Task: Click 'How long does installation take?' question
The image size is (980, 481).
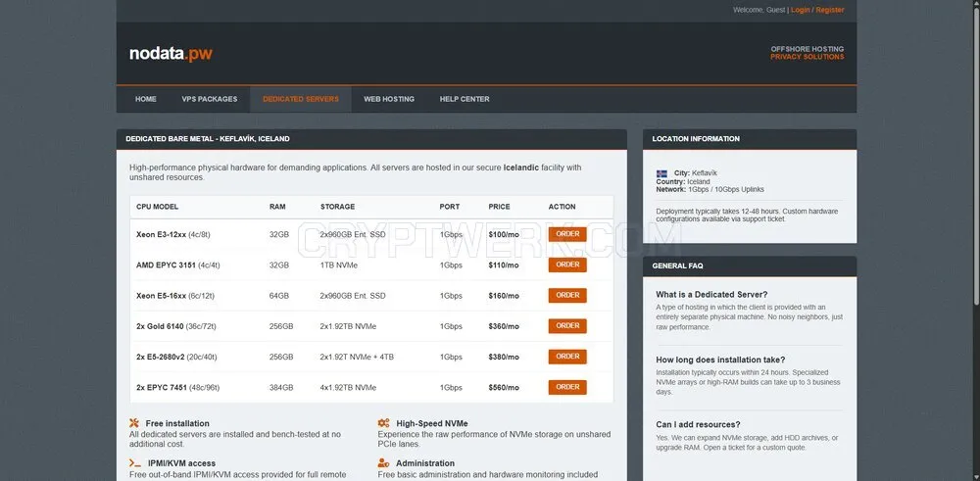Action: (720, 360)
